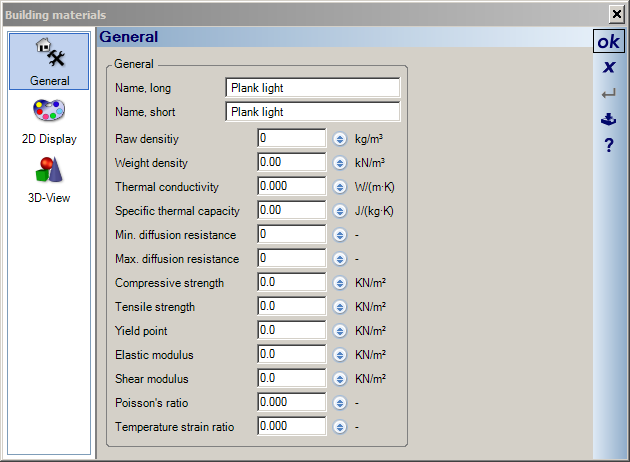Select the Temperature strain ratio input box
The width and height of the screenshot is (630, 462).
tap(291, 427)
